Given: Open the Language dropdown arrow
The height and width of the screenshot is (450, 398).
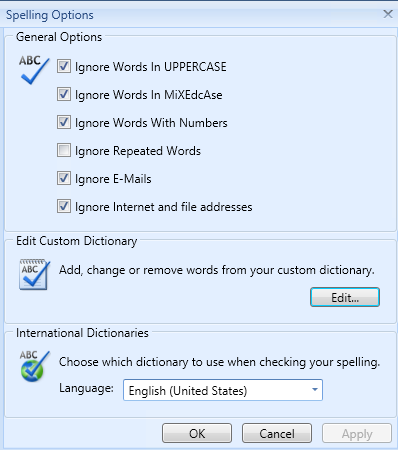Looking at the screenshot, I should [314, 390].
